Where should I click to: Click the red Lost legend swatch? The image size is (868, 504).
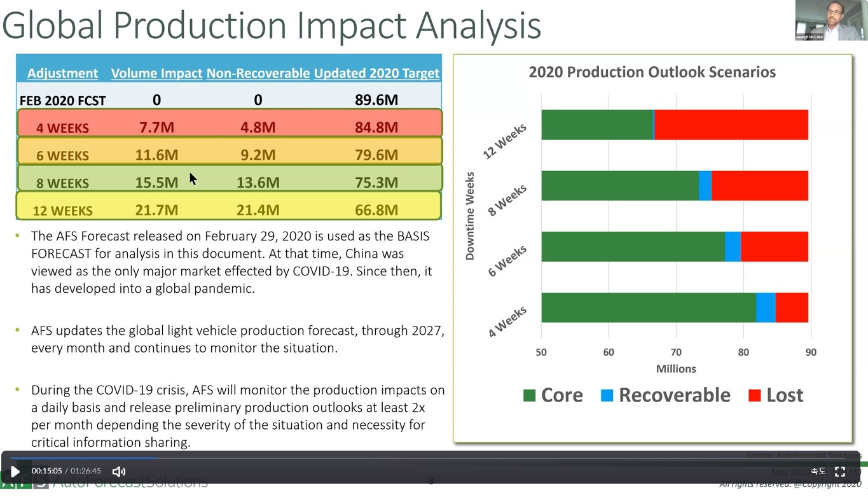(x=755, y=395)
